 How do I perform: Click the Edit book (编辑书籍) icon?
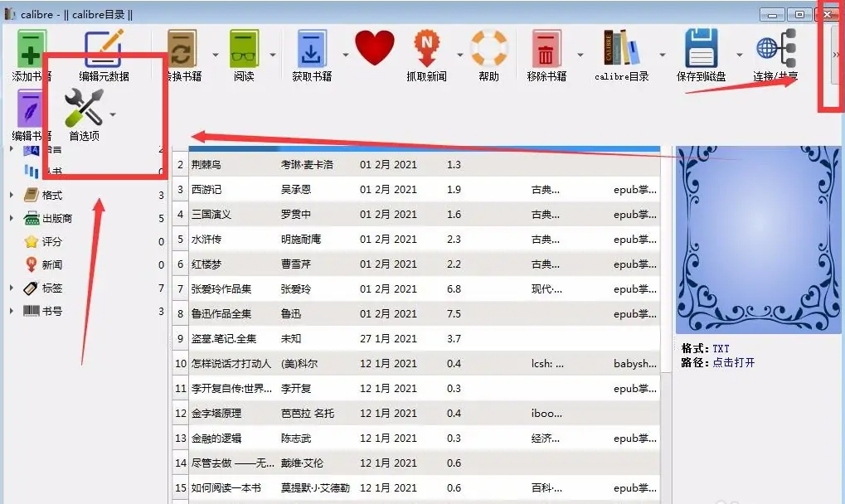(30, 109)
